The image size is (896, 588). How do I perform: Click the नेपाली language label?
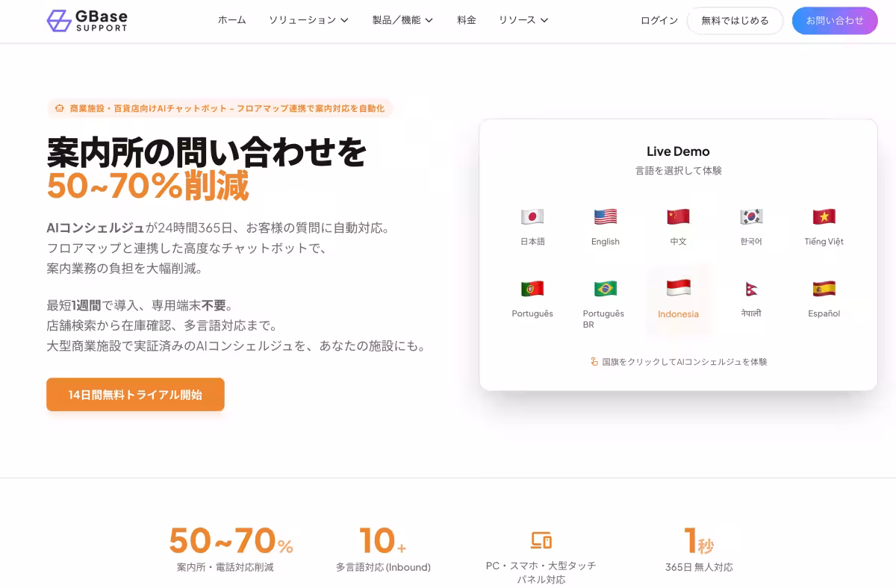point(751,313)
